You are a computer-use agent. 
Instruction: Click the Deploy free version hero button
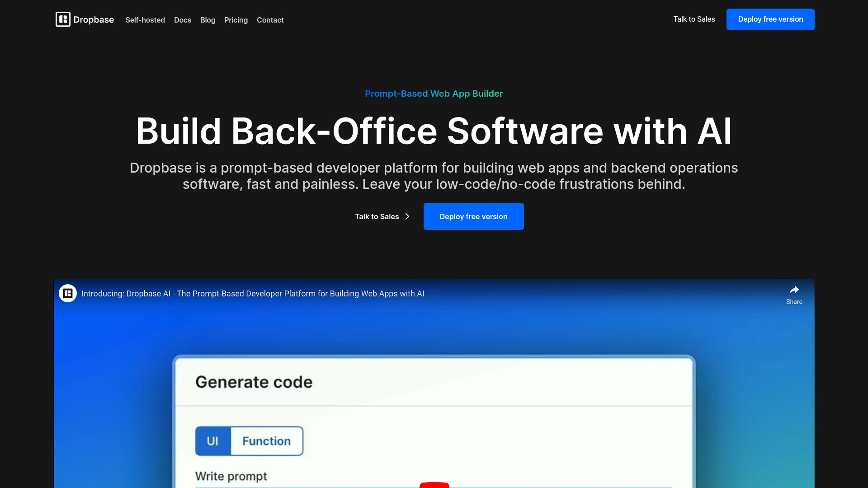tap(473, 216)
